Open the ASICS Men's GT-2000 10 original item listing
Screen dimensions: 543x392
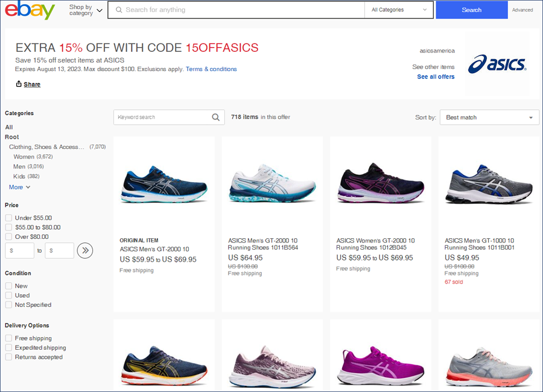click(154, 249)
